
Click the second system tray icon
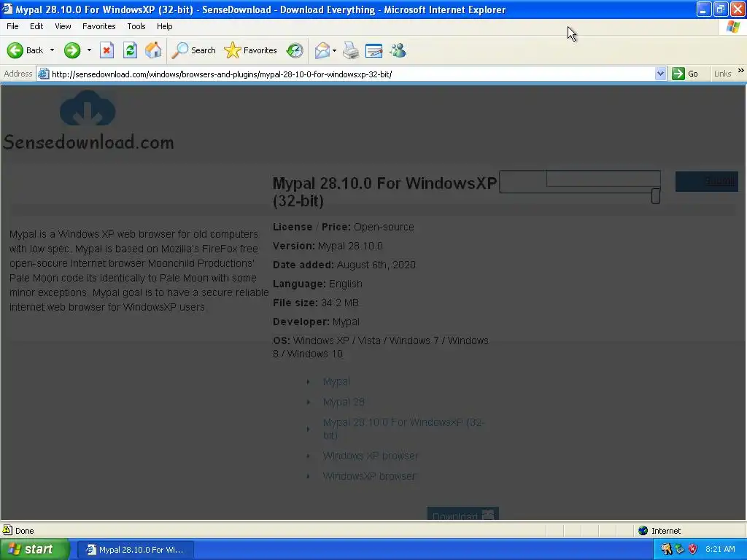pyautogui.click(x=680, y=549)
